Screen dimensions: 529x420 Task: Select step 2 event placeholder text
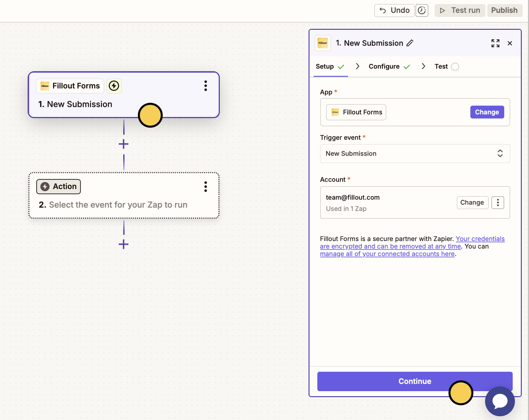(118, 205)
